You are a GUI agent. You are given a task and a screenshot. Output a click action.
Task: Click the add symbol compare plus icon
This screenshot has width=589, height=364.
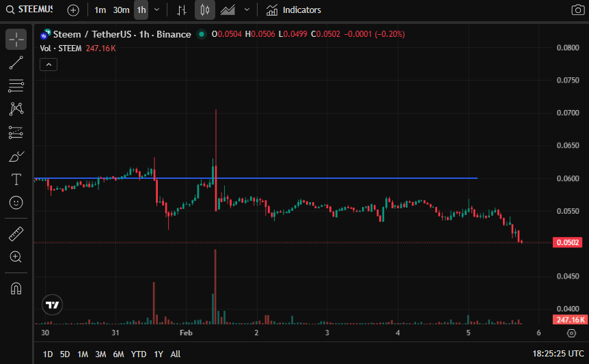coord(73,10)
